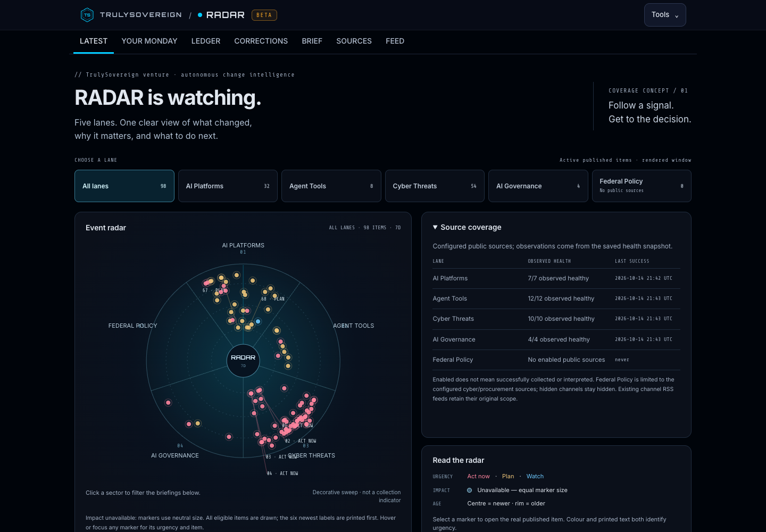The width and height of the screenshot is (766, 532).
Task: Click the "68 · PLAN" radar label
Action: tap(273, 299)
